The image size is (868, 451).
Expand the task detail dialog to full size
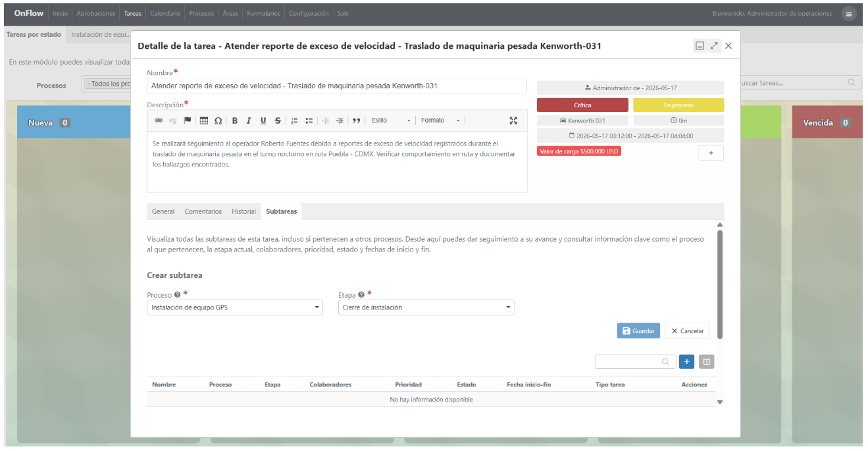point(714,46)
